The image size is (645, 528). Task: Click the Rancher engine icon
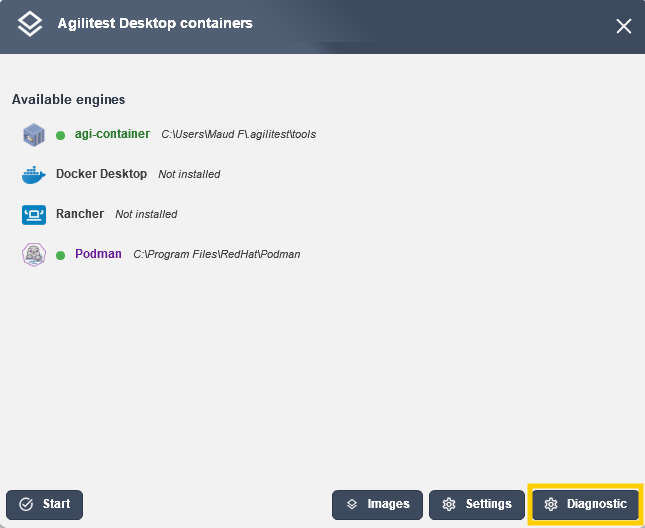[x=34, y=215]
